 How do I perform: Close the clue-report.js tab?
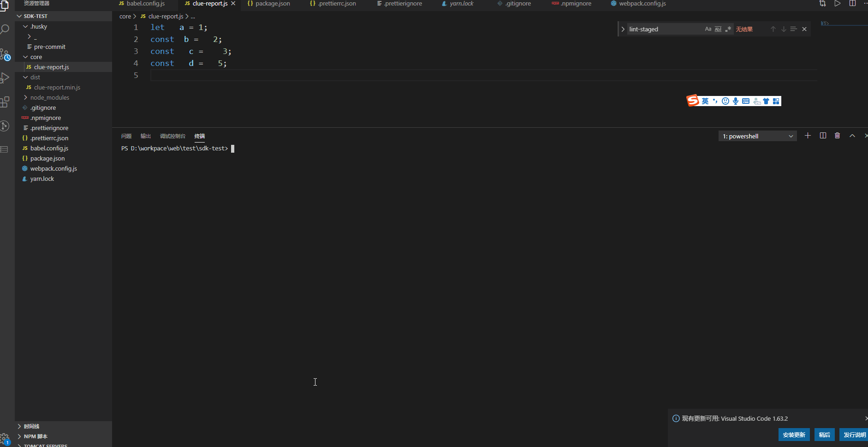[233, 3]
